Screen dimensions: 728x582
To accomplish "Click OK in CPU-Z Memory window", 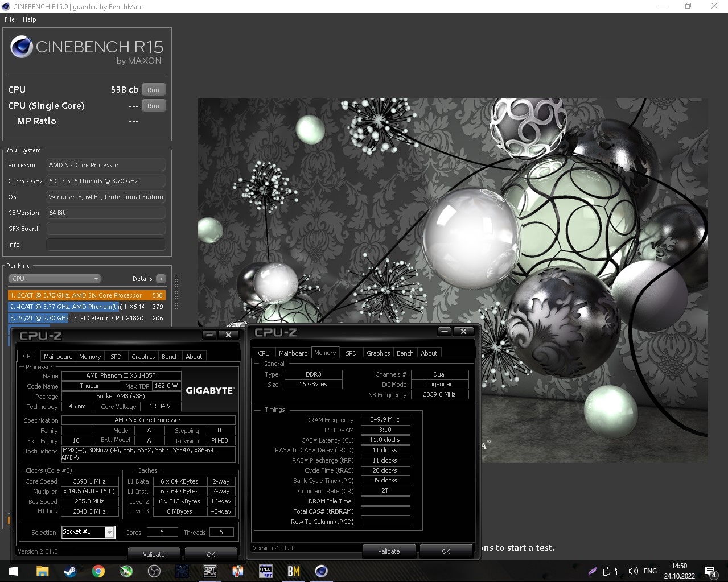I will click(x=446, y=551).
